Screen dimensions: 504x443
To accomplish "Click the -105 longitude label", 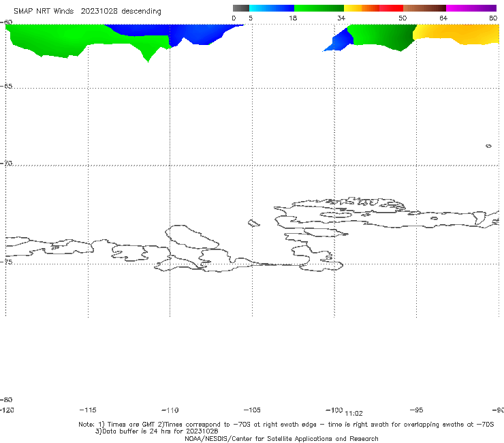I will tap(252, 410).
